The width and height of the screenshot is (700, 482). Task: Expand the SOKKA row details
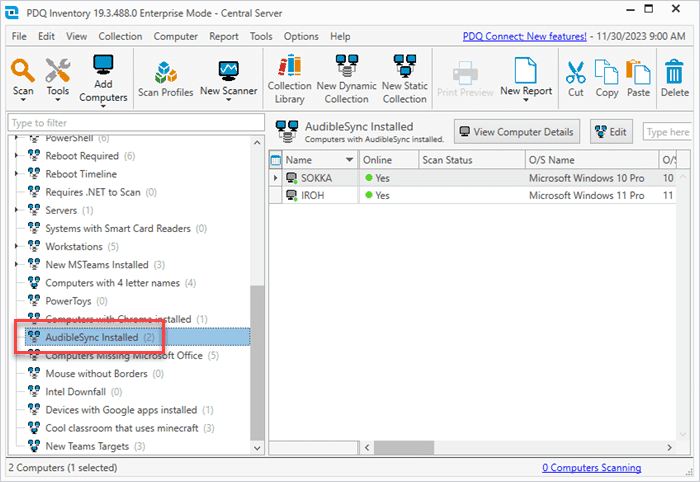click(x=275, y=178)
